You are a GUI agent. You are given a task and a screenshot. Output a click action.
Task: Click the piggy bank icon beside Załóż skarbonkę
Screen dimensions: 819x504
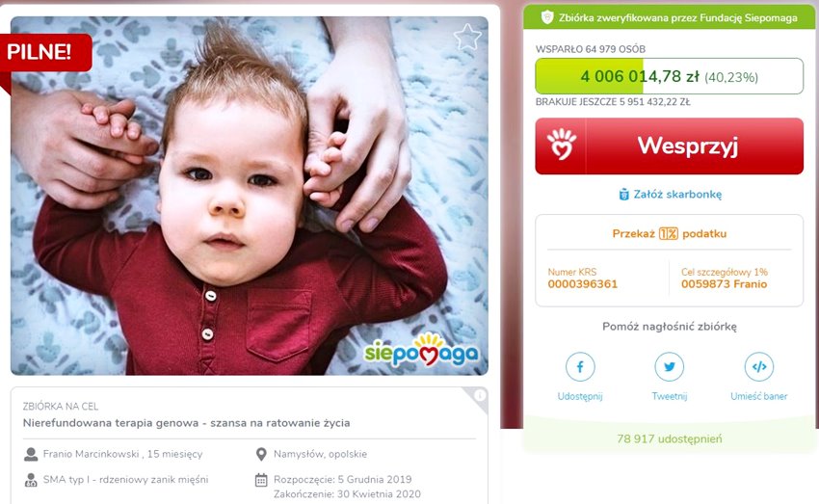tap(623, 195)
